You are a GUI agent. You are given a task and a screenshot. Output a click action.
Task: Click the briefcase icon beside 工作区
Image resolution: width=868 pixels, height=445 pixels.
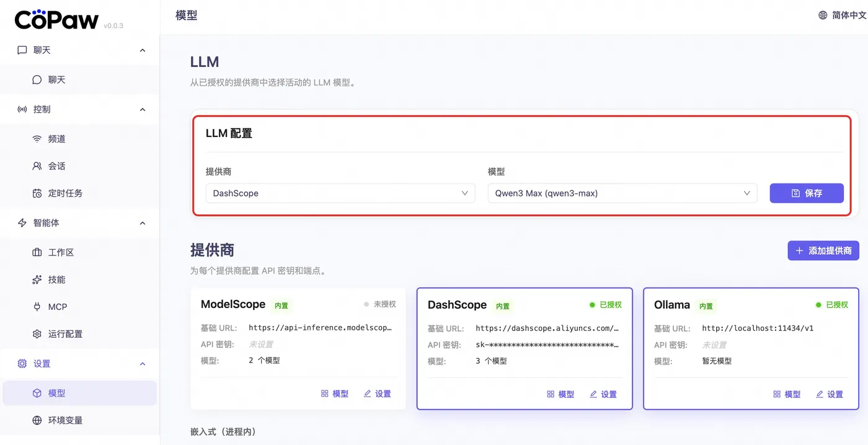click(x=37, y=252)
